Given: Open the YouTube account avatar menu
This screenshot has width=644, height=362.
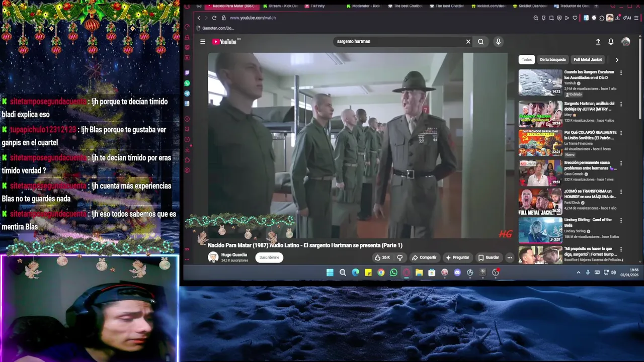Looking at the screenshot, I should (625, 42).
